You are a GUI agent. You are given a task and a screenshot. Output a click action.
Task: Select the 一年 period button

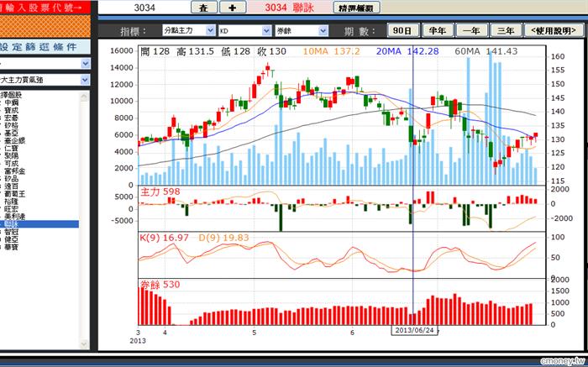pos(472,31)
